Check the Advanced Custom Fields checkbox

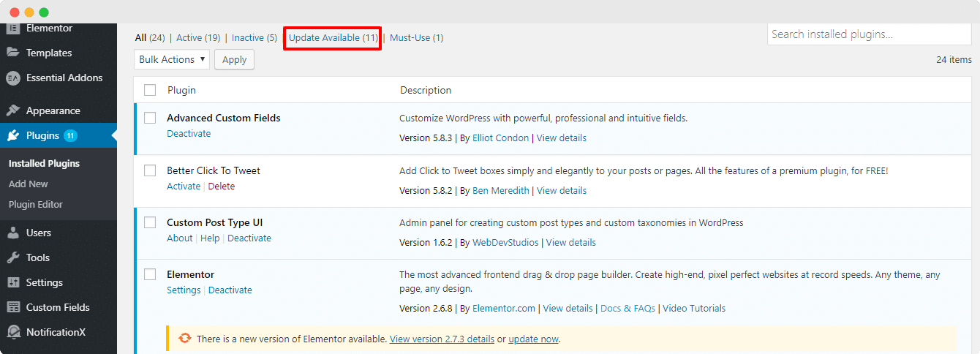coord(150,118)
